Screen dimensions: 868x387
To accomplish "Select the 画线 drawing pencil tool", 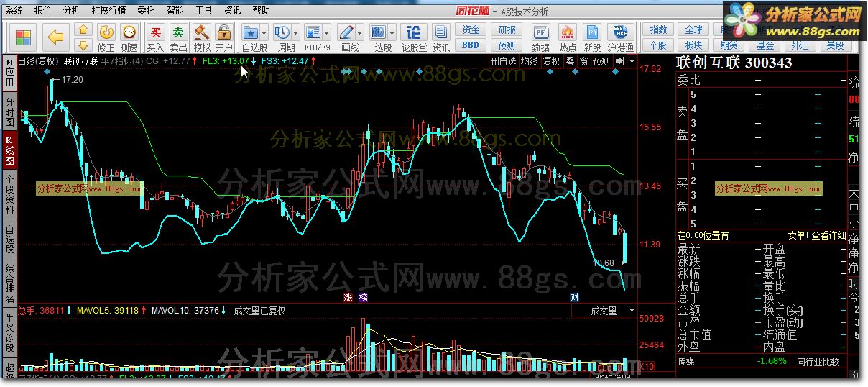I will (x=346, y=33).
